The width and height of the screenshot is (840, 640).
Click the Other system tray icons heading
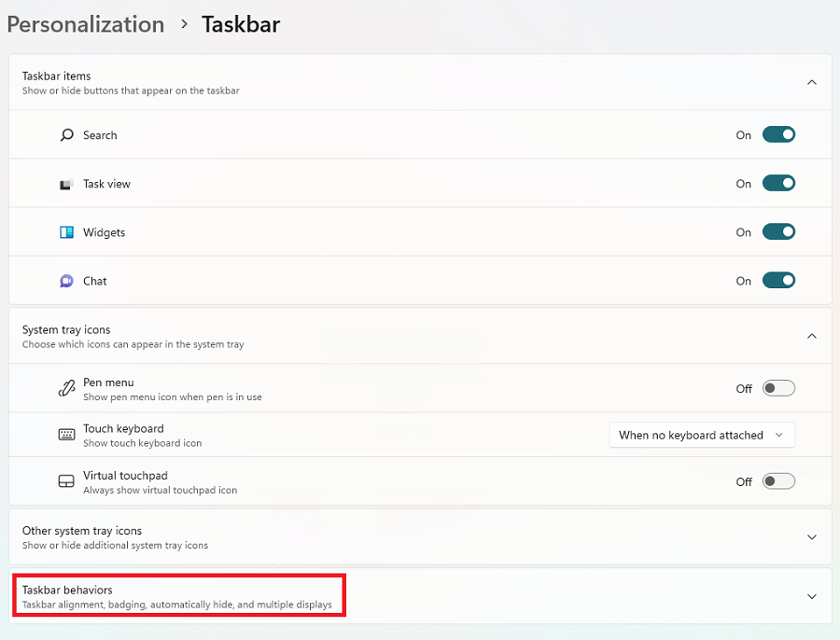click(82, 530)
